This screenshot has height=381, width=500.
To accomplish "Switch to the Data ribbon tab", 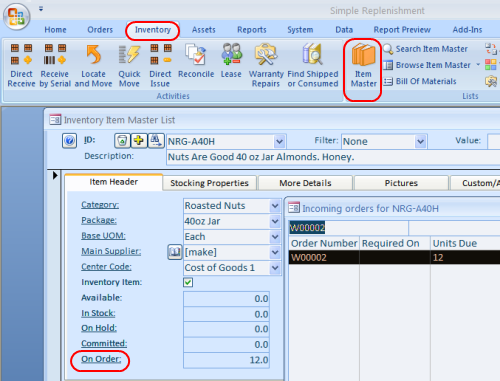I will [344, 30].
